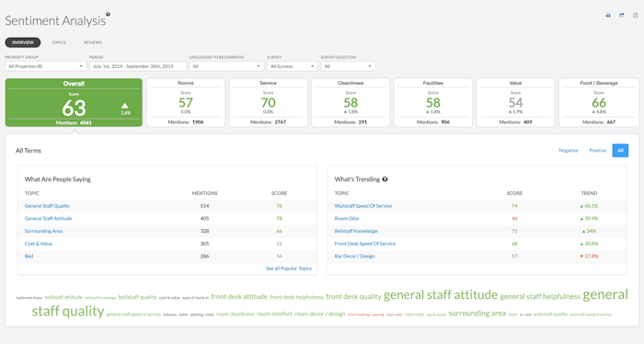Open Front Desk Speed Of Service topic

tap(365, 244)
